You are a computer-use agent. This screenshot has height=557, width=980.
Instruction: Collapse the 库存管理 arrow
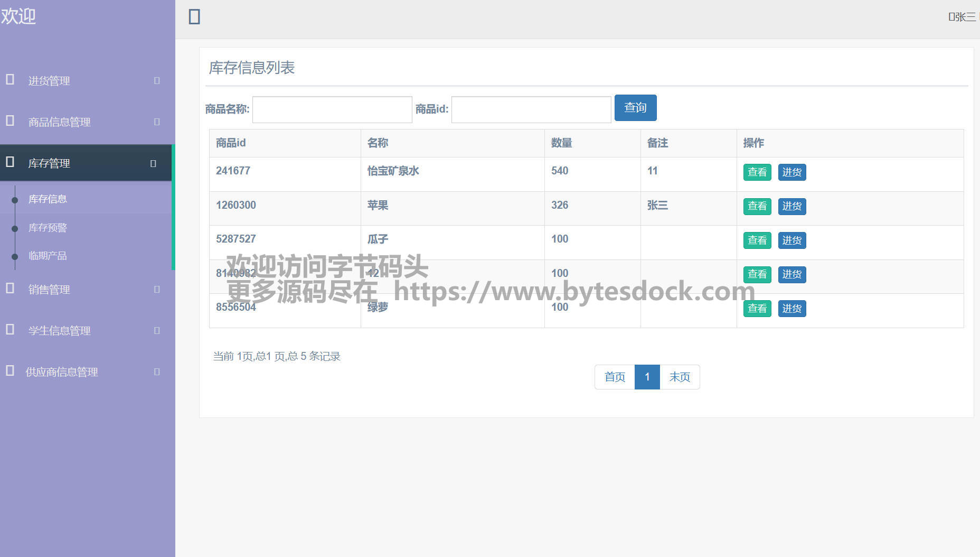[x=153, y=164]
